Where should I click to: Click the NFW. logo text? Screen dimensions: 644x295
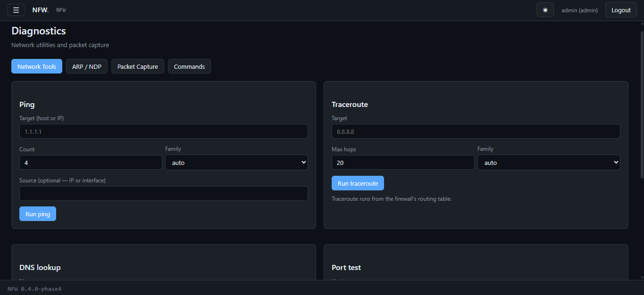(x=41, y=10)
